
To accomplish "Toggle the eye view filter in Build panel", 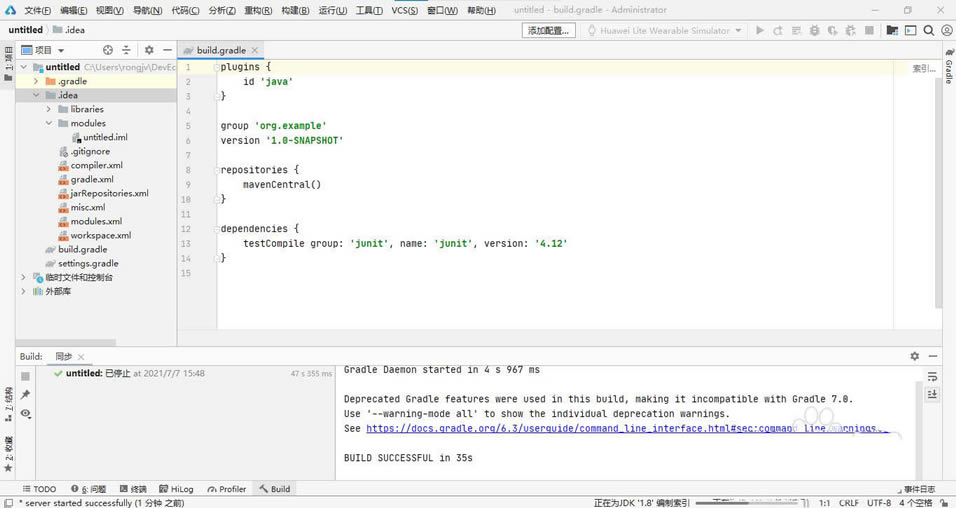I will point(26,413).
